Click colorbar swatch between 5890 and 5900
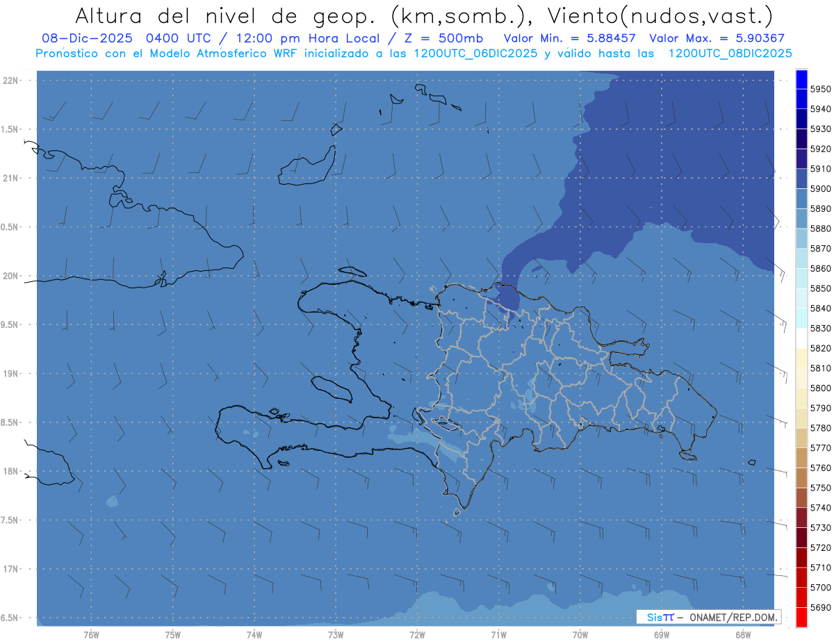 (801, 199)
